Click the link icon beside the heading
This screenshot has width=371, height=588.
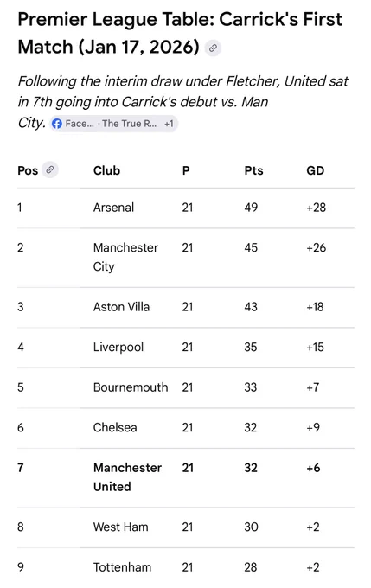pyautogui.click(x=213, y=48)
